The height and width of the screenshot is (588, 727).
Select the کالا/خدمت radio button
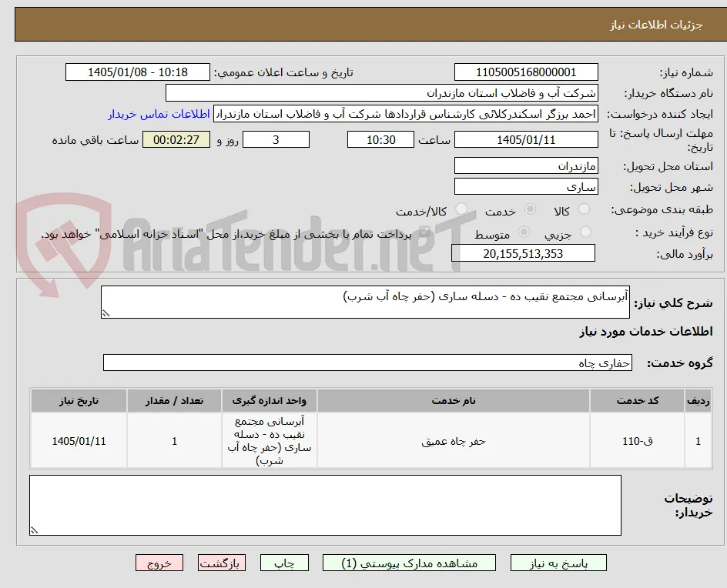click(x=461, y=209)
